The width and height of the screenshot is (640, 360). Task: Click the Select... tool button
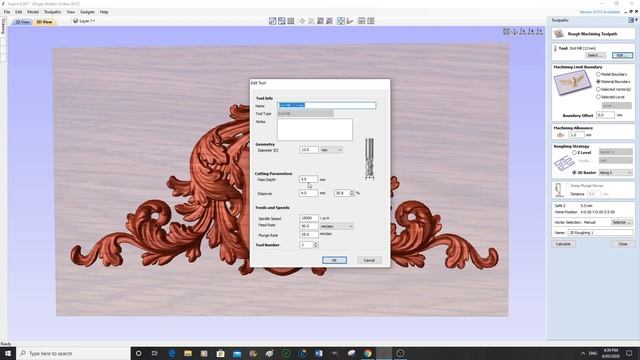(x=595, y=55)
